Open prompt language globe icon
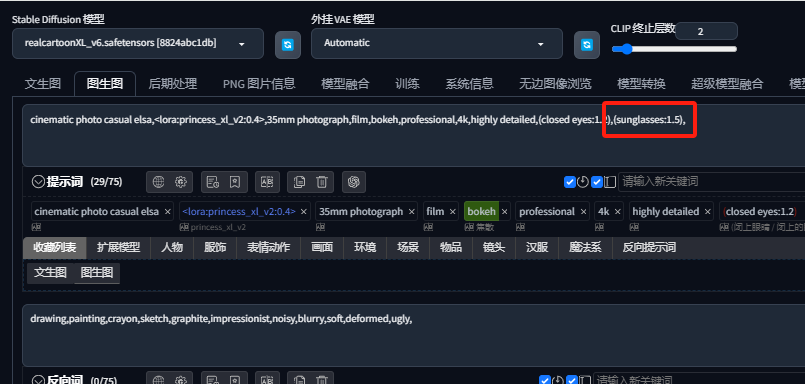This screenshot has width=805, height=384. (x=159, y=182)
